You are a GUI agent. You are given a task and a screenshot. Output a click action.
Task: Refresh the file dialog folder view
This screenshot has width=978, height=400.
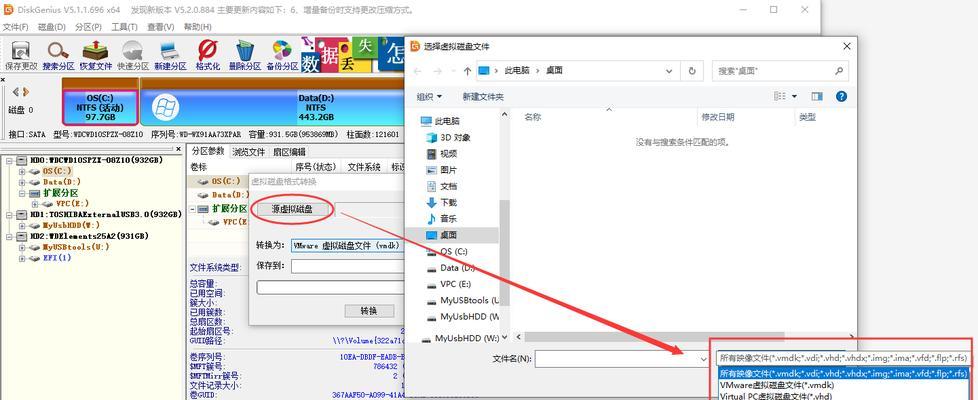point(692,71)
